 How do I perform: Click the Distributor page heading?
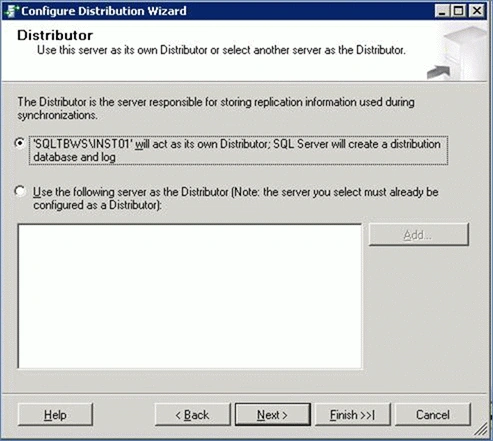[55, 35]
